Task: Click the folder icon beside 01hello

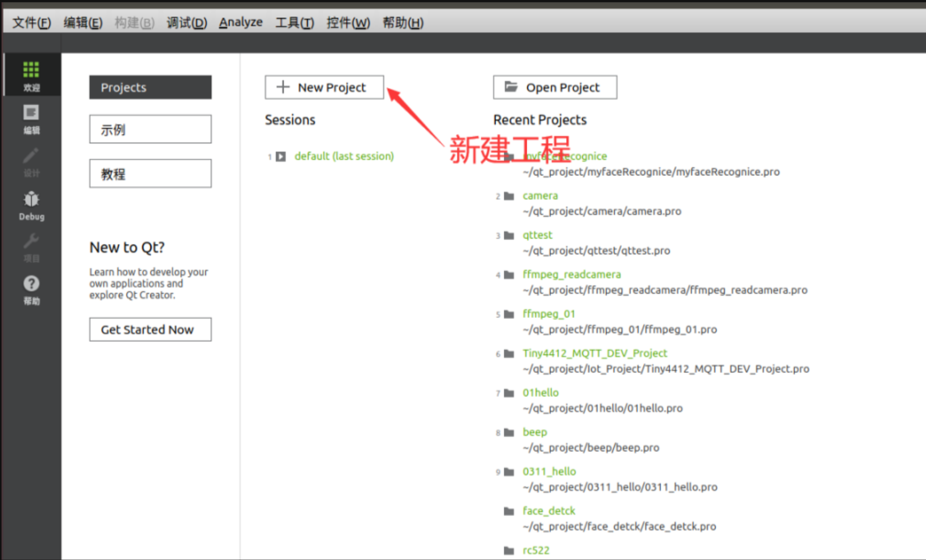Action: [509, 393]
